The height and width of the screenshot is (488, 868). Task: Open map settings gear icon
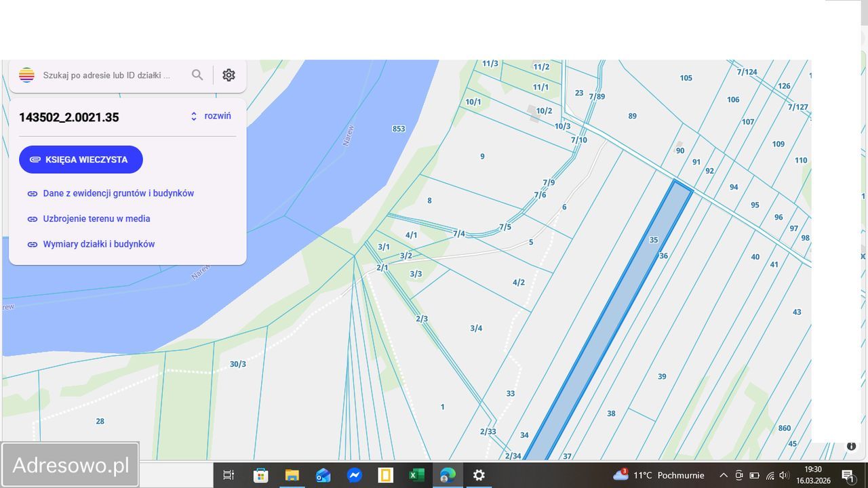[229, 75]
